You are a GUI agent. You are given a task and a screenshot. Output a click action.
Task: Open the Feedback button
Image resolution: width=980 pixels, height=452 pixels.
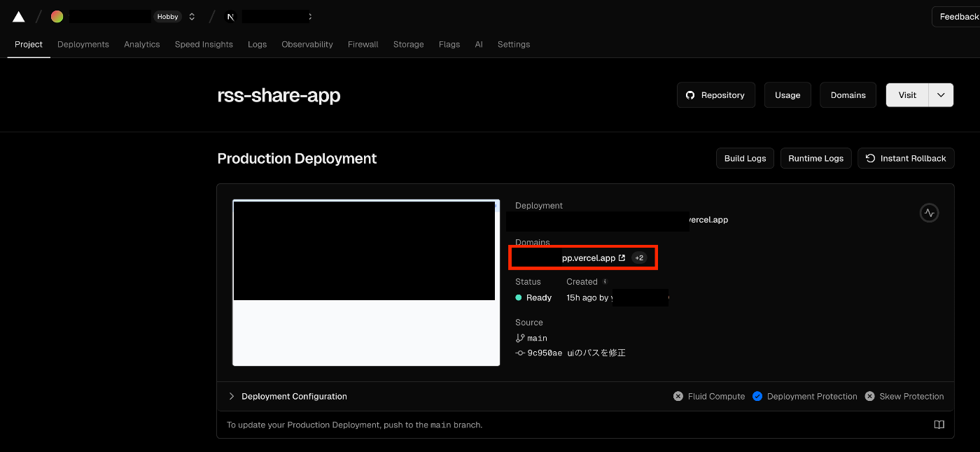coord(956,17)
